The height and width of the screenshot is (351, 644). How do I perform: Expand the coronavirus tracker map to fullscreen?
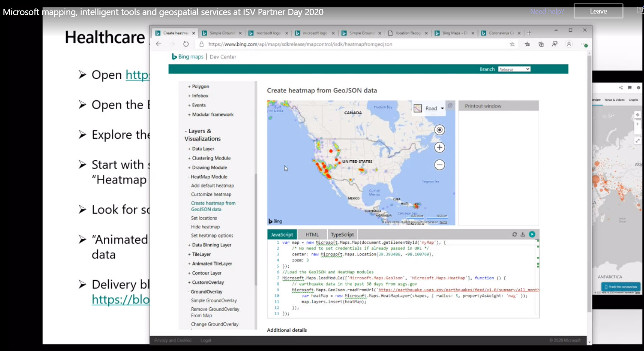click(637, 141)
